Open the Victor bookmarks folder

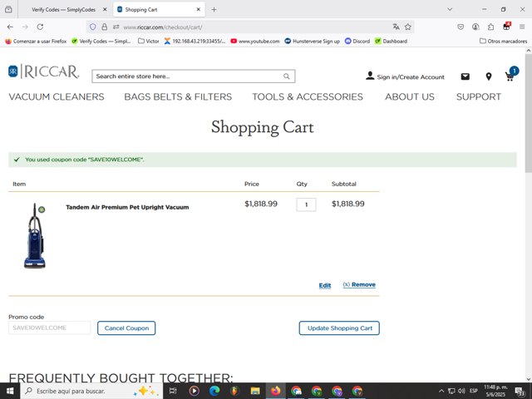[149, 41]
